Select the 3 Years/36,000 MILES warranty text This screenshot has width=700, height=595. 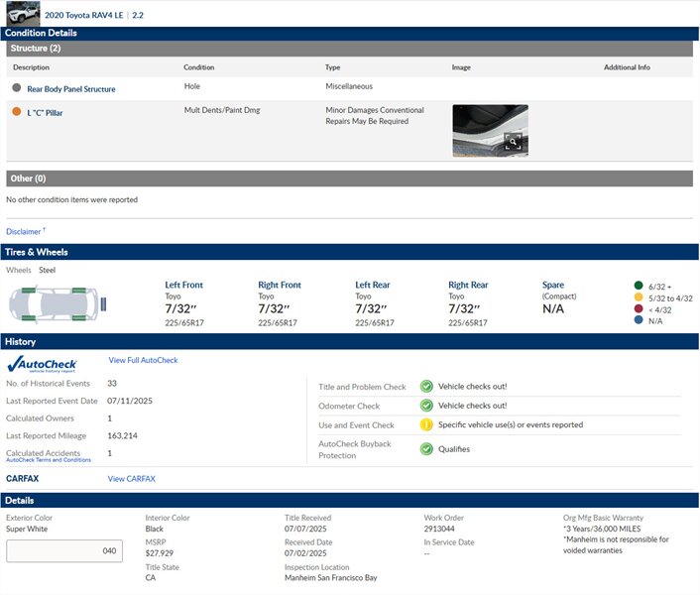pyautogui.click(x=602, y=529)
